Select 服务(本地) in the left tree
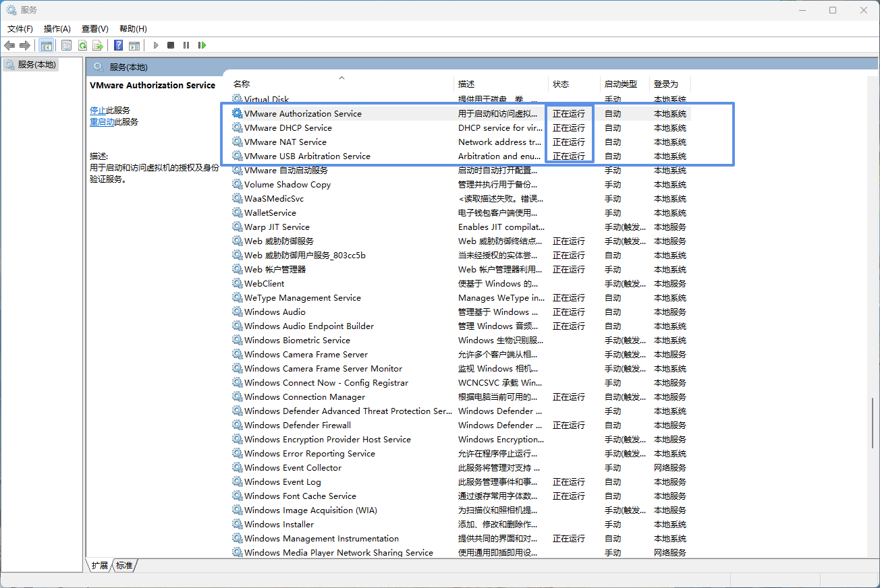Viewport: 880px width, 588px height. [36, 65]
